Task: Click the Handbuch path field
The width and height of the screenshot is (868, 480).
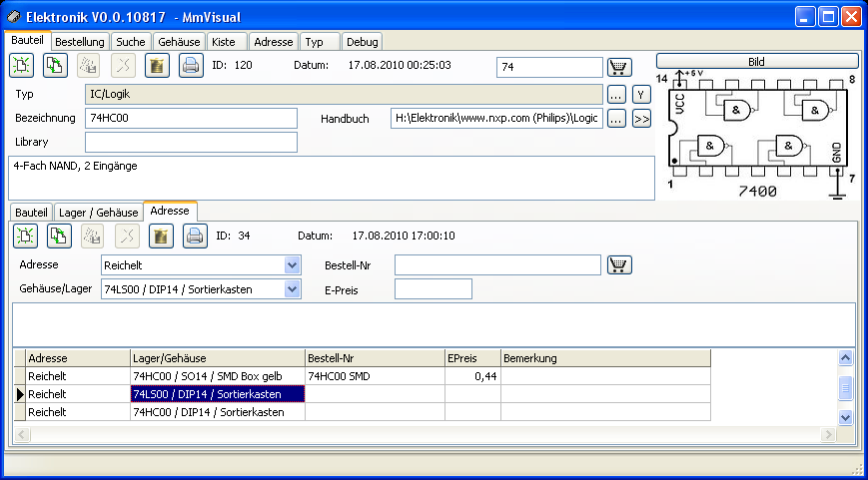Action: click(x=496, y=118)
